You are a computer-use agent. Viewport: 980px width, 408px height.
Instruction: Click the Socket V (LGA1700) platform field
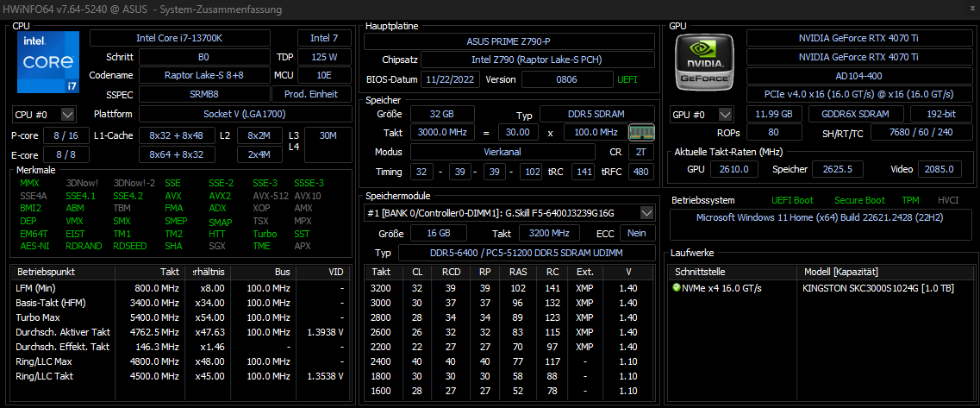tap(245, 115)
